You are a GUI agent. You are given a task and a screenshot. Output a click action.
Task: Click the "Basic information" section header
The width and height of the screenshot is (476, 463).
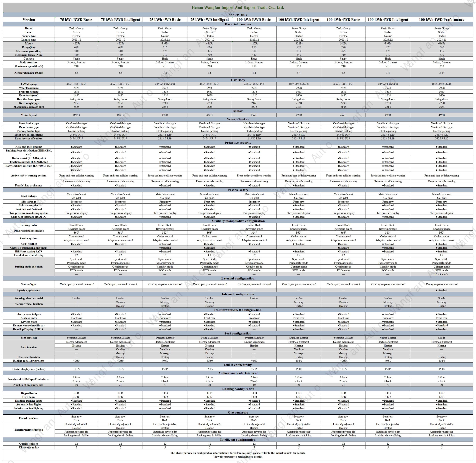[238, 24]
